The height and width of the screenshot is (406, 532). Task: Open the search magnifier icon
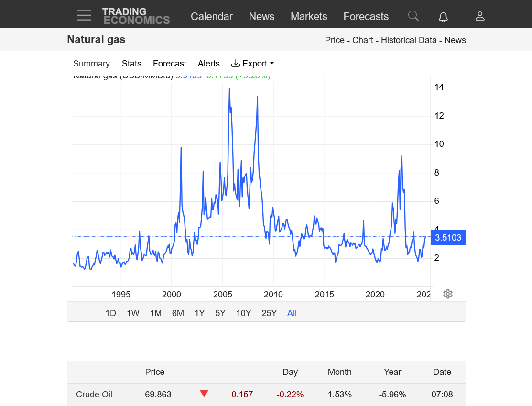tap(413, 16)
